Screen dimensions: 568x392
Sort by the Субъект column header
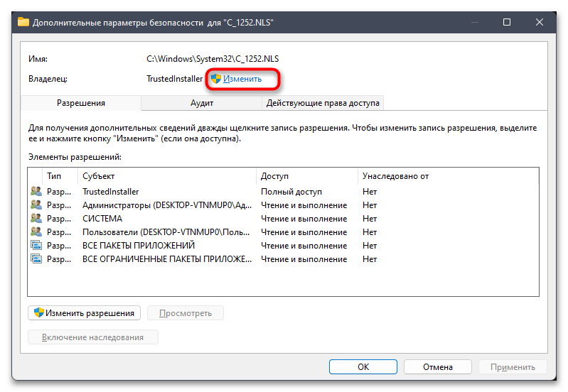point(166,176)
